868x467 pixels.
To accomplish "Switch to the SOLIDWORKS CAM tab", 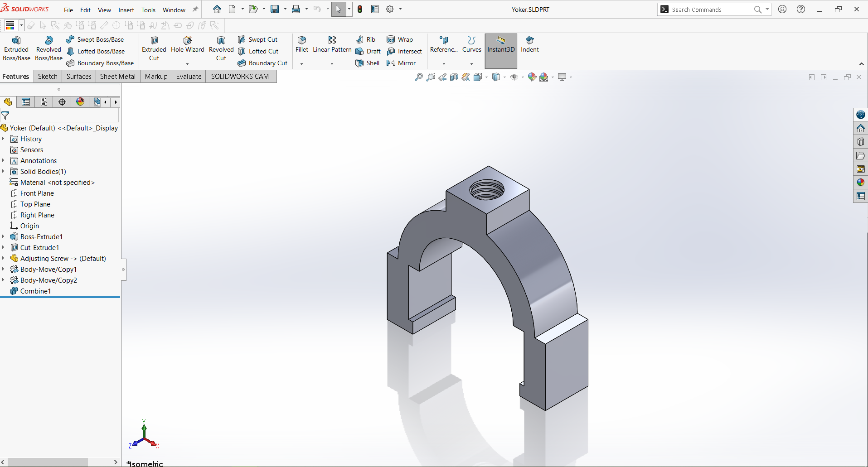I will (x=240, y=77).
